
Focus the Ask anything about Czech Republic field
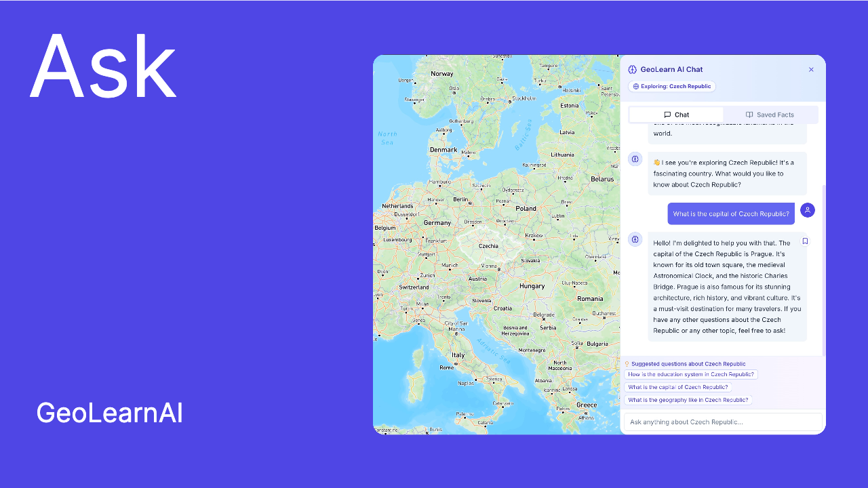(723, 422)
